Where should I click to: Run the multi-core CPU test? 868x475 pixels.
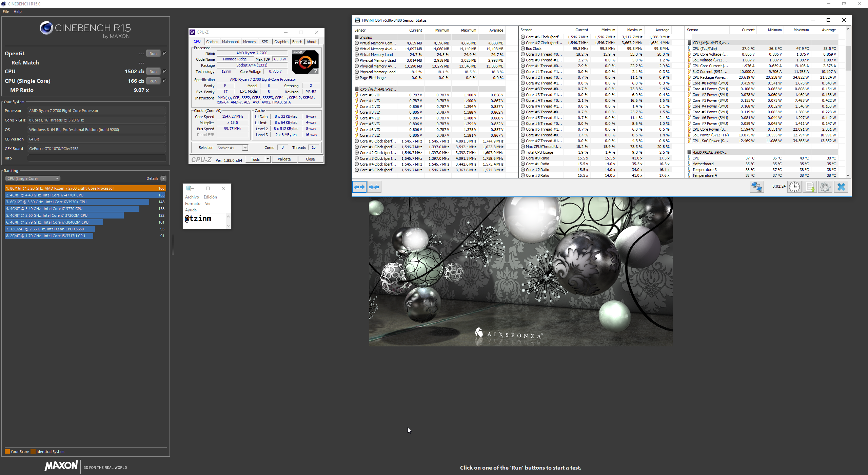[153, 72]
